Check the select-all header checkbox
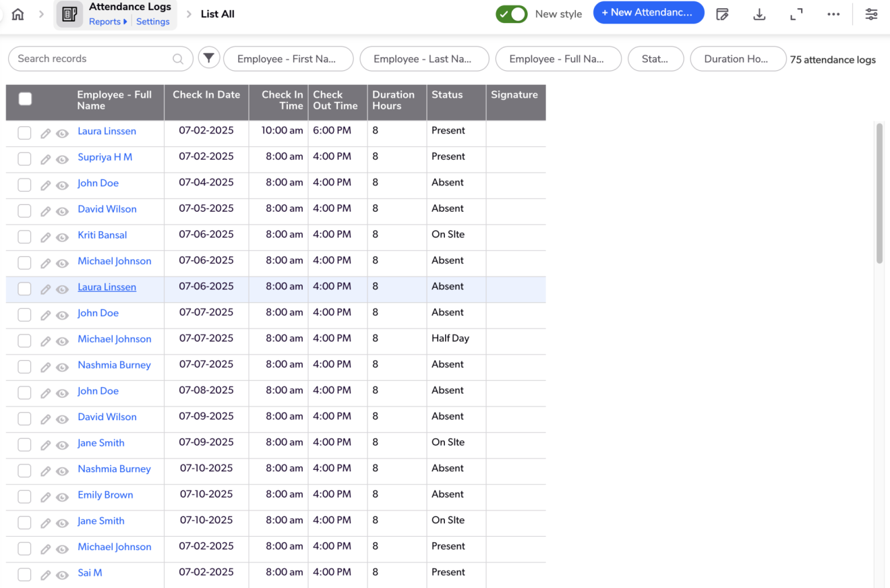The image size is (890, 588). coord(25,99)
